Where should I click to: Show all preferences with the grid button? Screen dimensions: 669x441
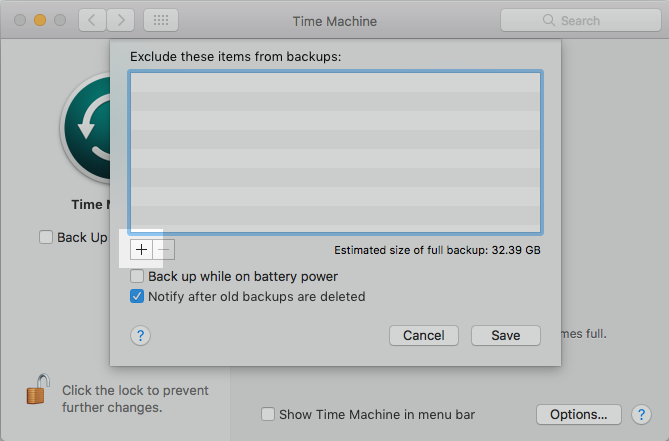click(x=162, y=20)
